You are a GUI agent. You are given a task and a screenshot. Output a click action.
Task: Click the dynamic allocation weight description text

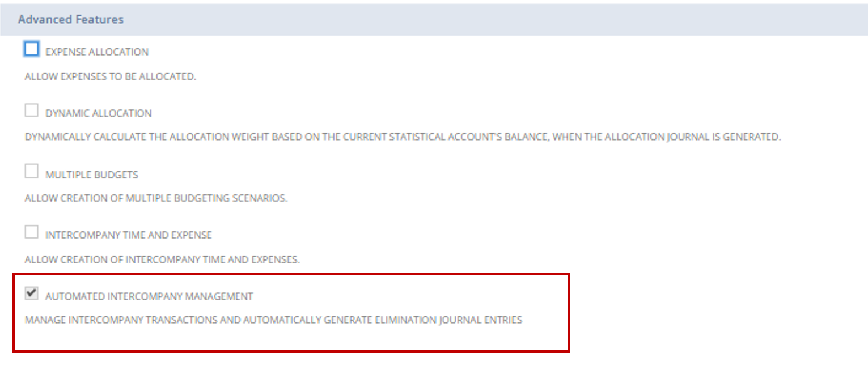coord(403,137)
